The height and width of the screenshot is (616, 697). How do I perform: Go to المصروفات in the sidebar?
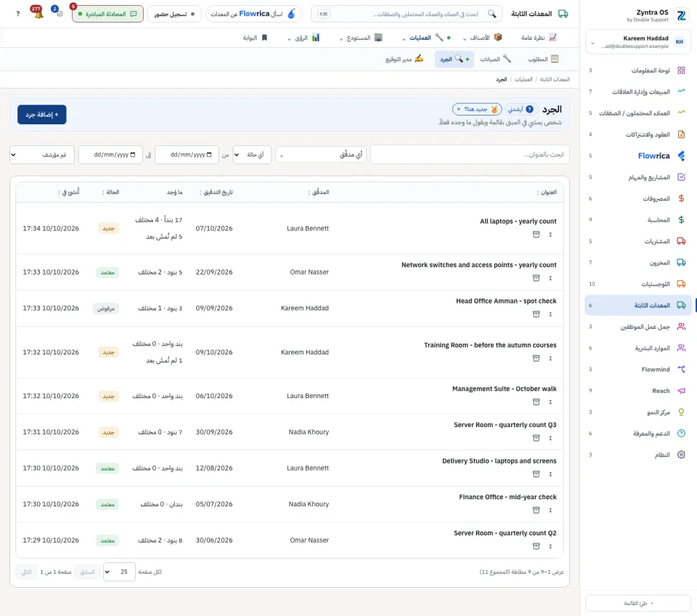(x=638, y=198)
